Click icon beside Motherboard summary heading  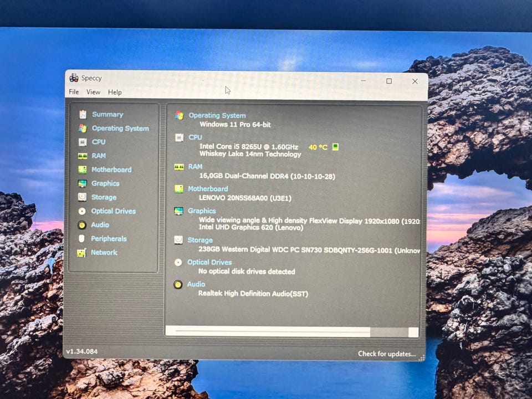(179, 188)
